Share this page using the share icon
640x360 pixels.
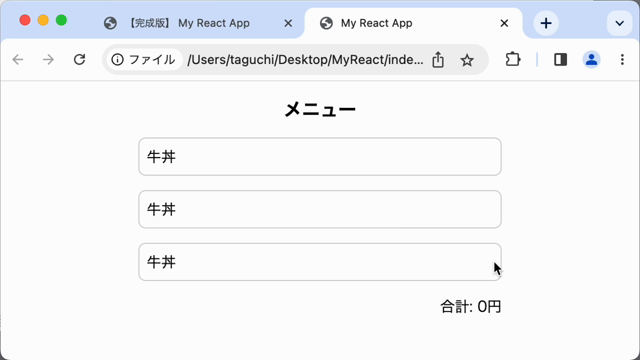click(x=438, y=60)
